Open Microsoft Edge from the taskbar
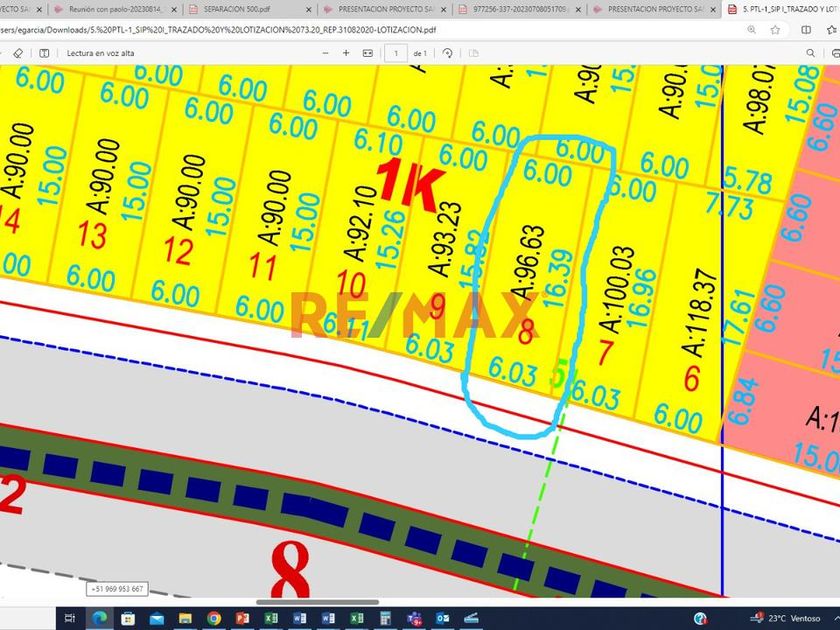This screenshot has height=630, width=840. tap(98, 619)
